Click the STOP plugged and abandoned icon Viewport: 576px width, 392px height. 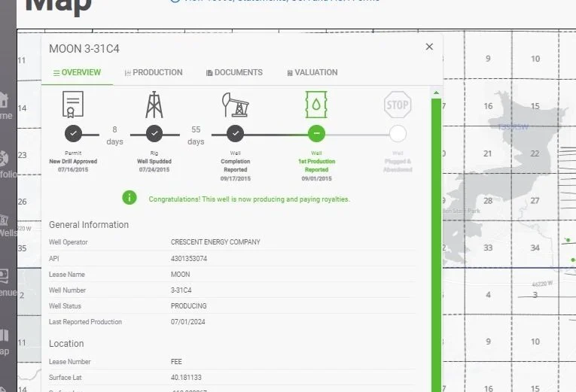coord(398,105)
